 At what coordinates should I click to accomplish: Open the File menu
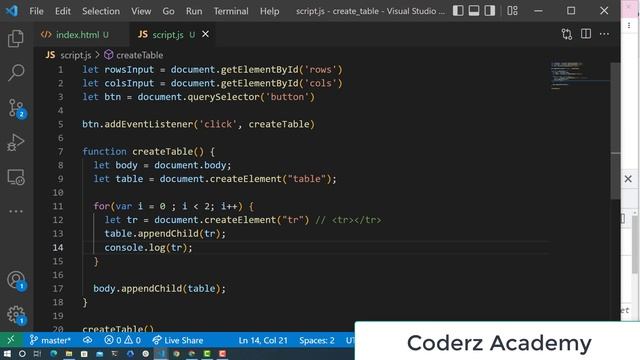(36, 11)
